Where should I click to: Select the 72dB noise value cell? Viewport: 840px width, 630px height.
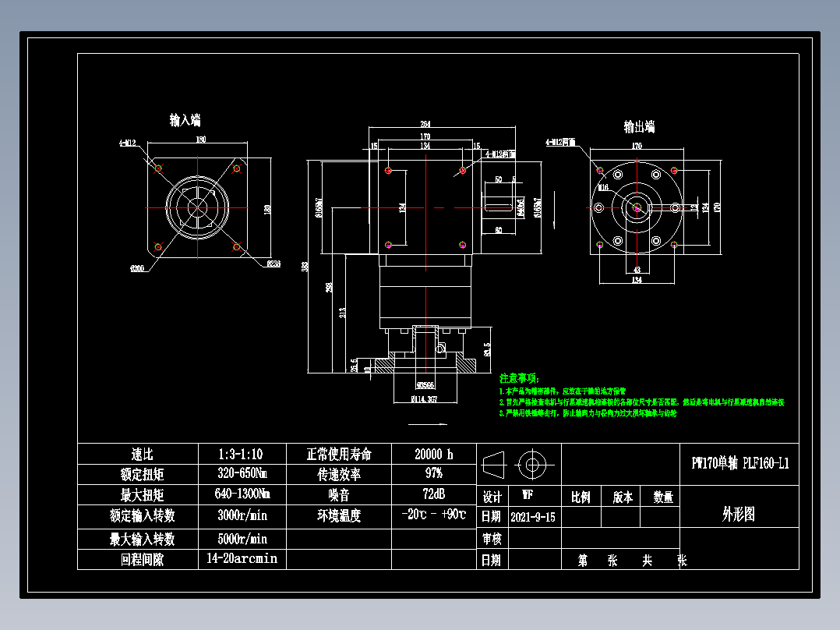[x=433, y=494]
